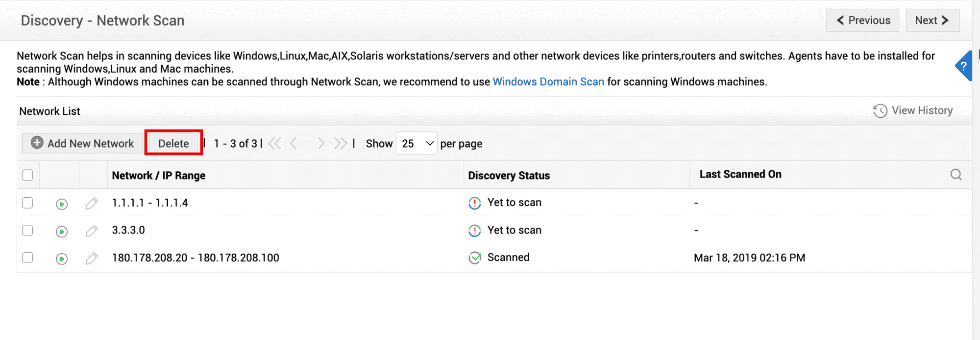Go to the last page with double arrow

pyautogui.click(x=340, y=144)
